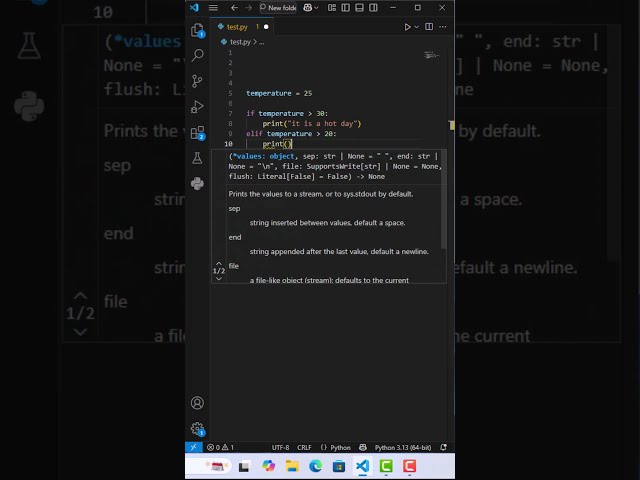Image resolution: width=640 pixels, height=480 pixels.
Task: Open the notifications bell in status bar
Action: [x=444, y=447]
